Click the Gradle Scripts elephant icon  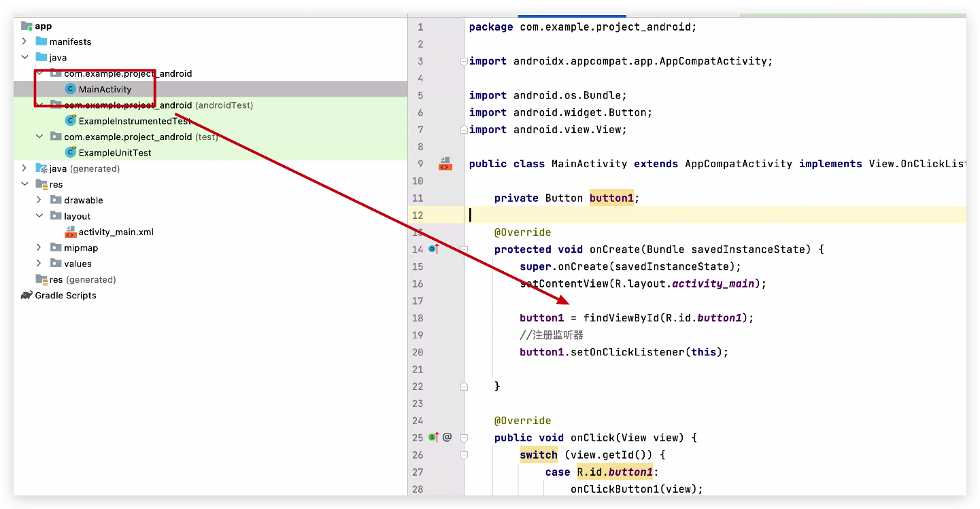(x=27, y=296)
